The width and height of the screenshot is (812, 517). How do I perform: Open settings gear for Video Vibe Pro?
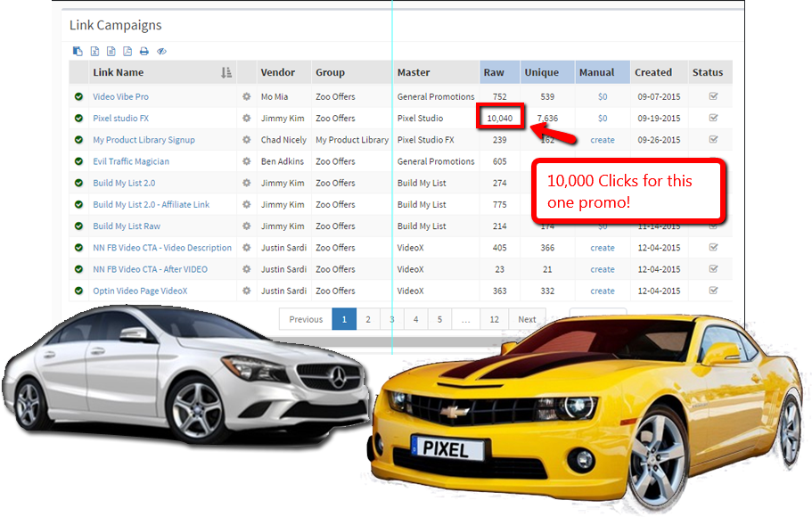click(246, 96)
